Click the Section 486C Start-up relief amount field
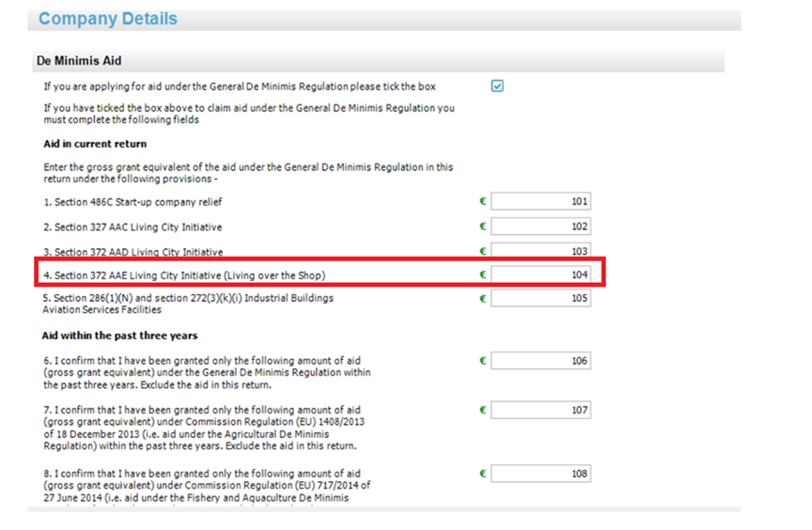 pos(540,201)
